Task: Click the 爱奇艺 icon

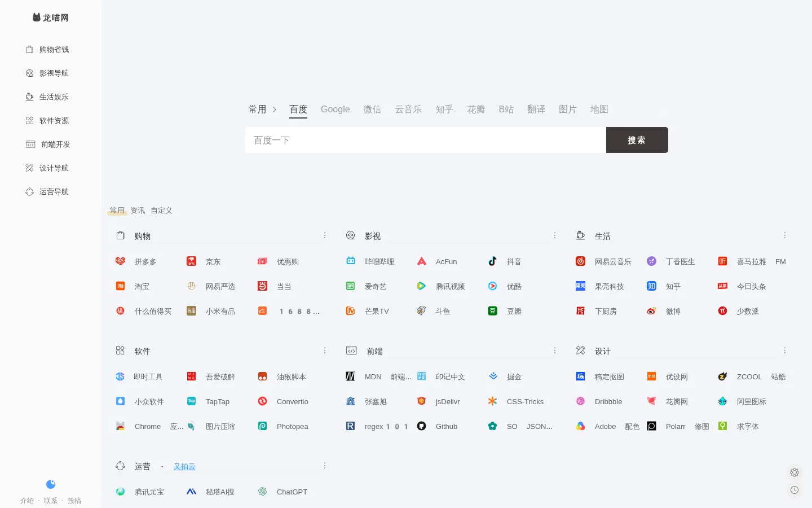Action: (x=350, y=286)
